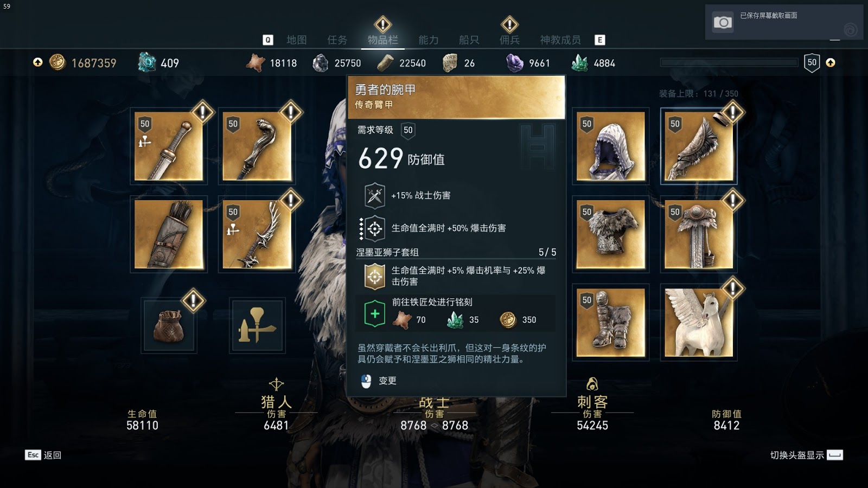
Task: Open the 佣兵 mercenaries tab
Action: 509,40
